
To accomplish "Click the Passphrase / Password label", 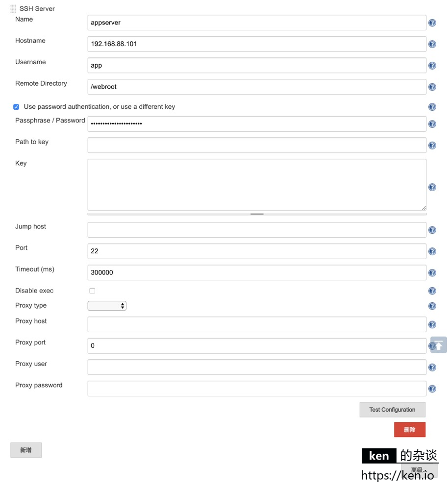I will (50, 121).
